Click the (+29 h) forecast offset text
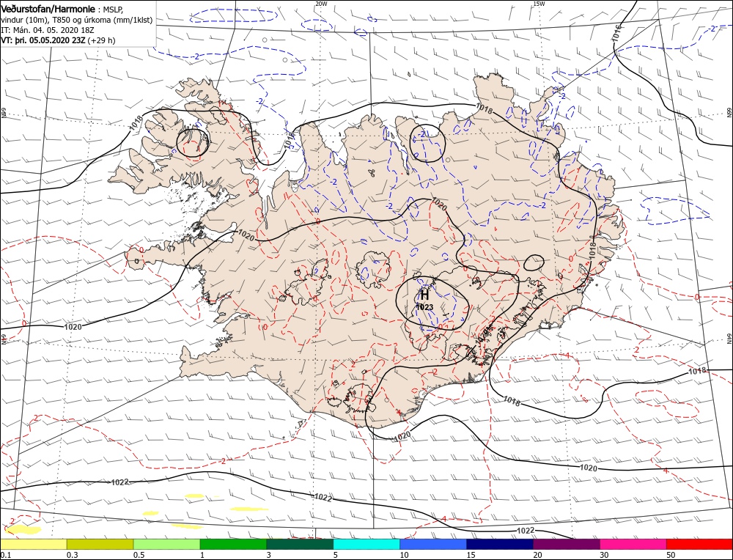The height and width of the screenshot is (560, 733). tap(101, 40)
